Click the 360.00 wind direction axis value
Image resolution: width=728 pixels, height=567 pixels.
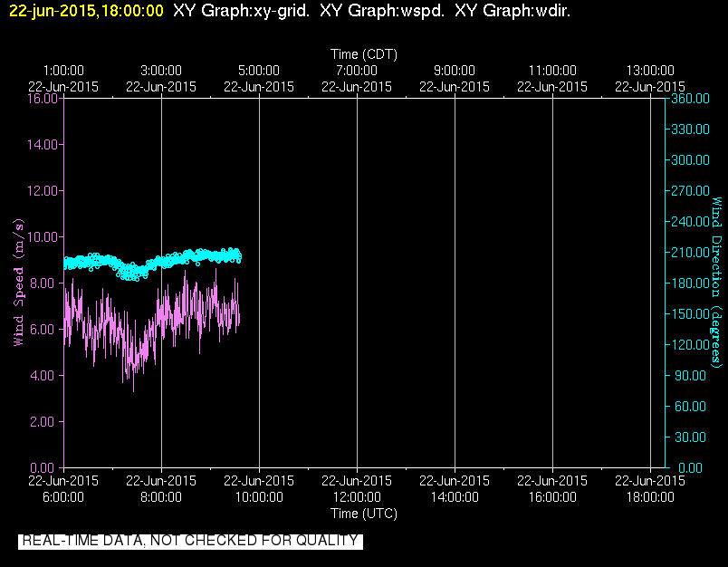point(690,99)
